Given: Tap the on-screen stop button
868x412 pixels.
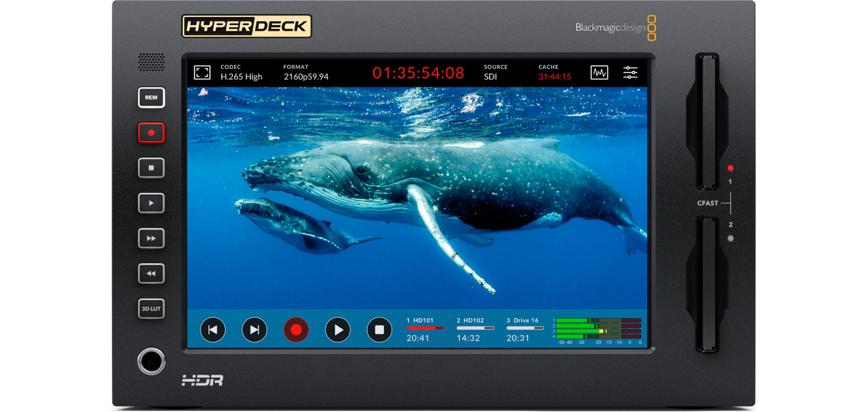Looking at the screenshot, I should (379, 330).
